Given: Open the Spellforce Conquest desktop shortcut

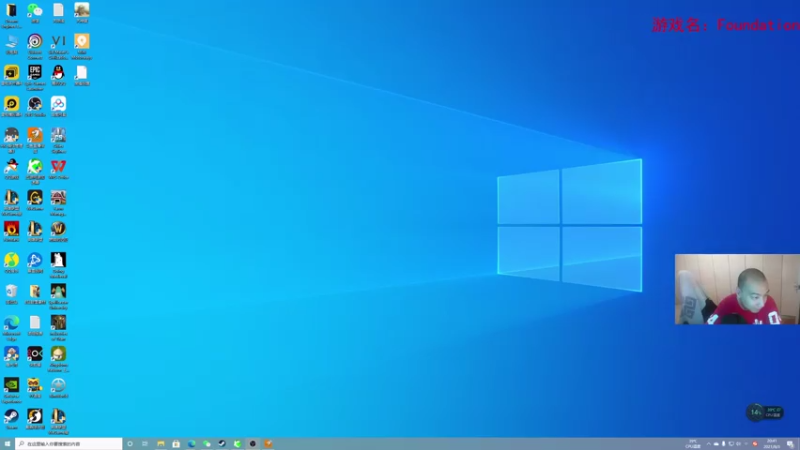Looking at the screenshot, I should [x=58, y=296].
